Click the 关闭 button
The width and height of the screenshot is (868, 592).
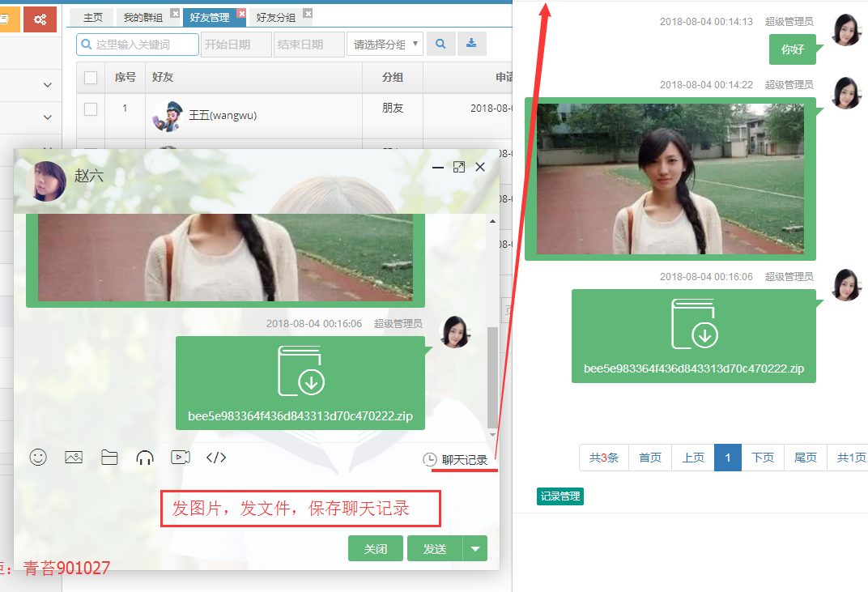click(376, 549)
